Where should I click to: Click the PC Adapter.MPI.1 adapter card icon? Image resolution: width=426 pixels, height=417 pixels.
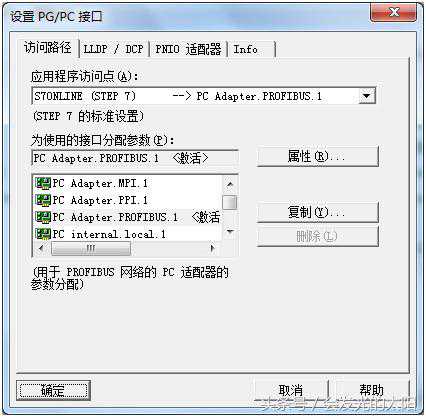43,183
